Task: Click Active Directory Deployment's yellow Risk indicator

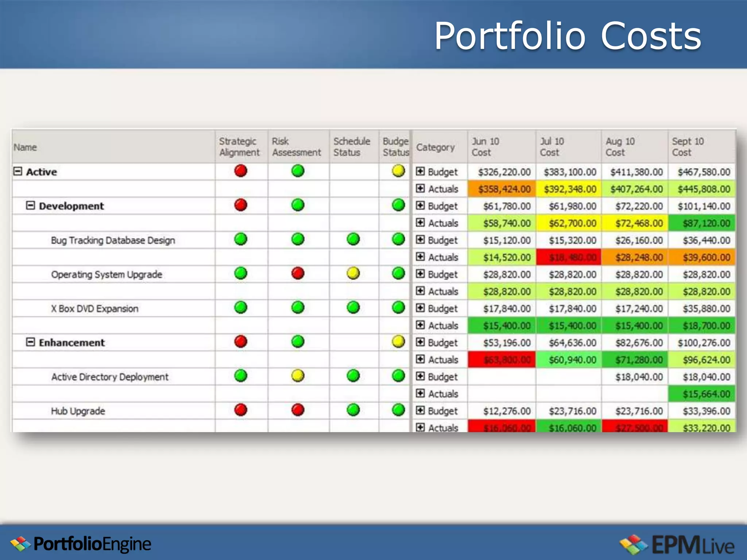Action: (298, 376)
